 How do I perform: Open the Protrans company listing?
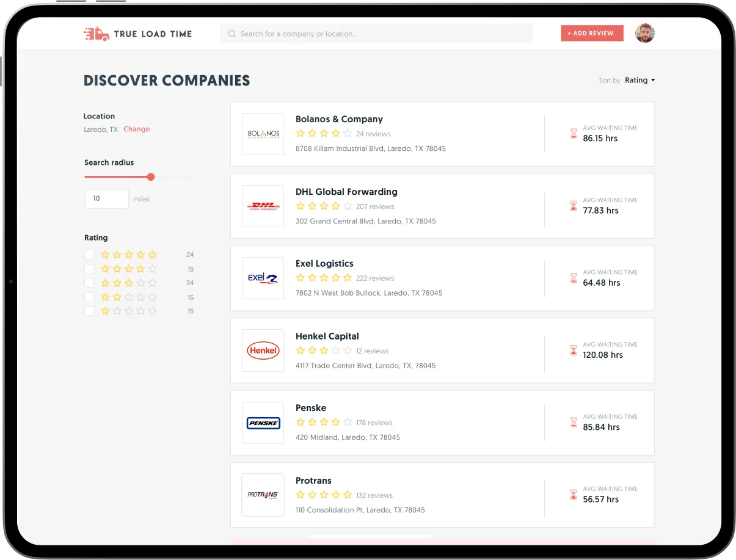pyautogui.click(x=442, y=495)
